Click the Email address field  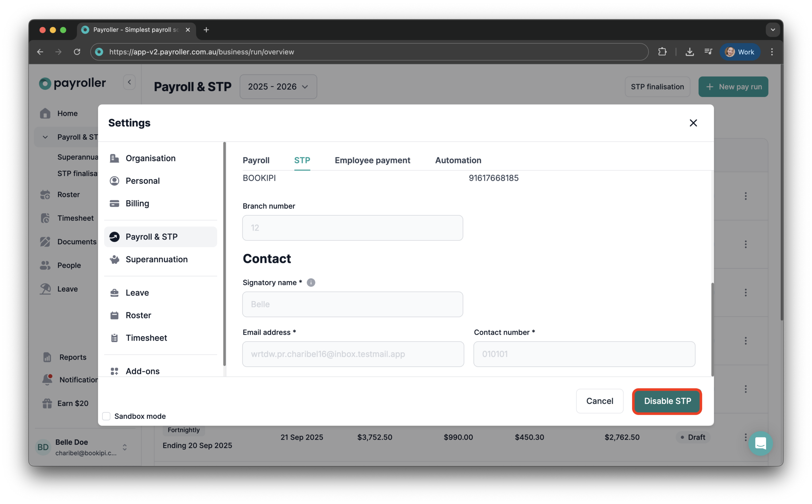pyautogui.click(x=353, y=354)
